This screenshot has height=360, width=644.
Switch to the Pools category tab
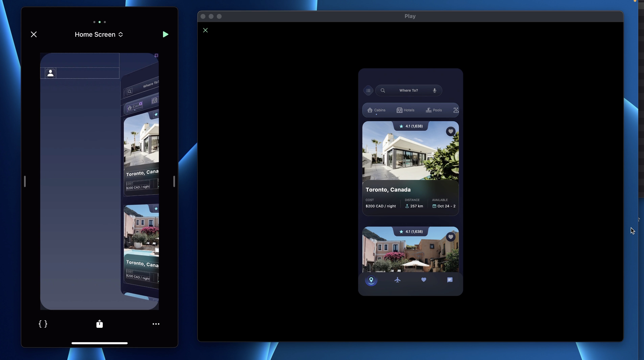pos(434,110)
